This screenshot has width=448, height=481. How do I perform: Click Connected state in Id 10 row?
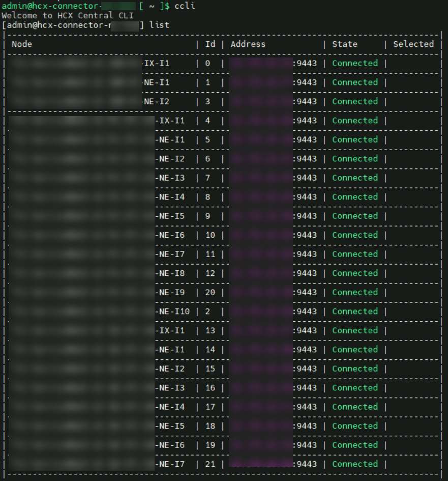[355, 235]
